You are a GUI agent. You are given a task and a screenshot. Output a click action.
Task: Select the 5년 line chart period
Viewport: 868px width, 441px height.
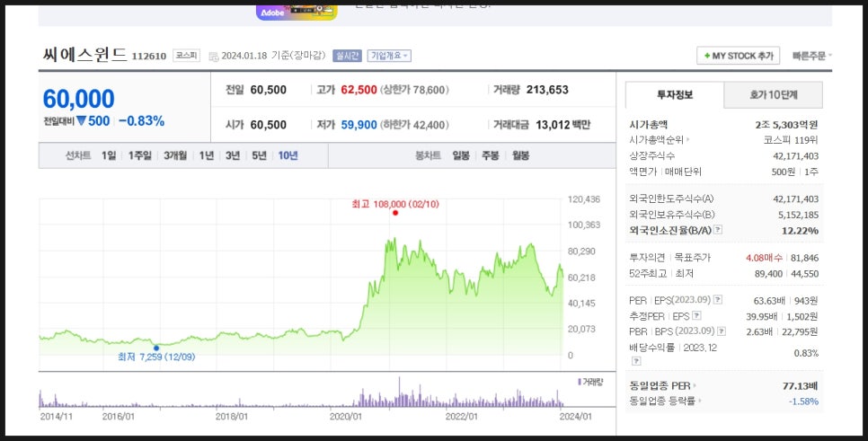click(x=259, y=155)
